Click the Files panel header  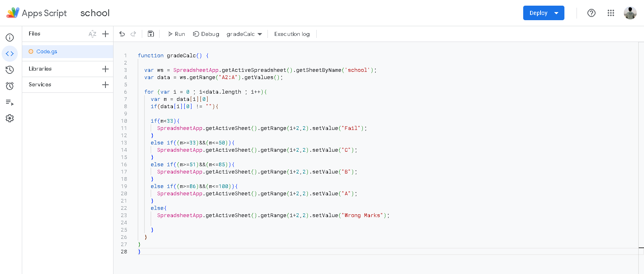[34, 34]
